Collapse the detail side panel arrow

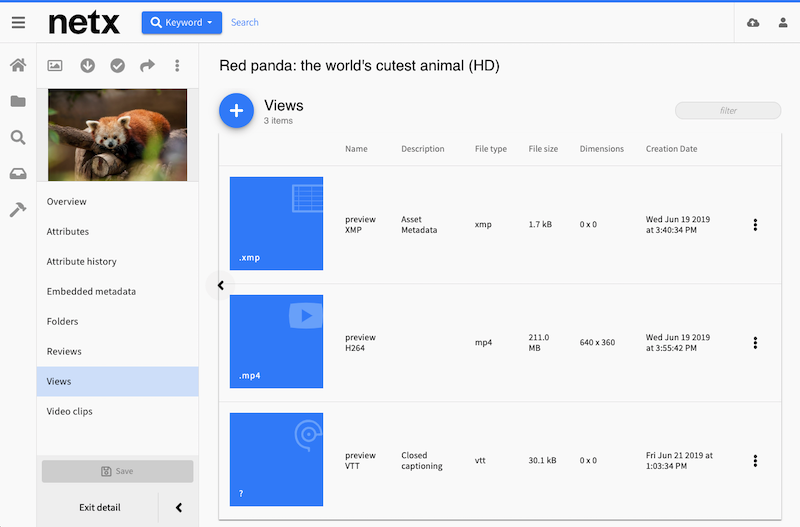220,285
